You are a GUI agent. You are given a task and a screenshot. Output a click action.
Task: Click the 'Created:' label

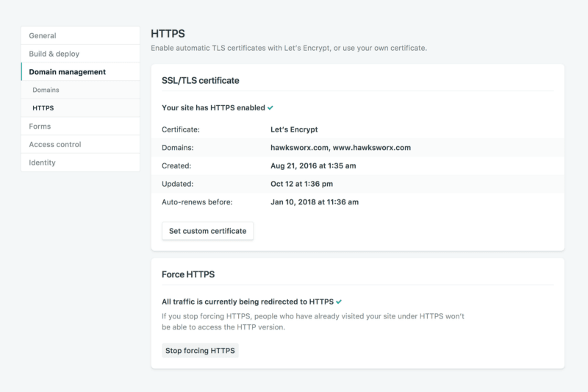(x=176, y=165)
